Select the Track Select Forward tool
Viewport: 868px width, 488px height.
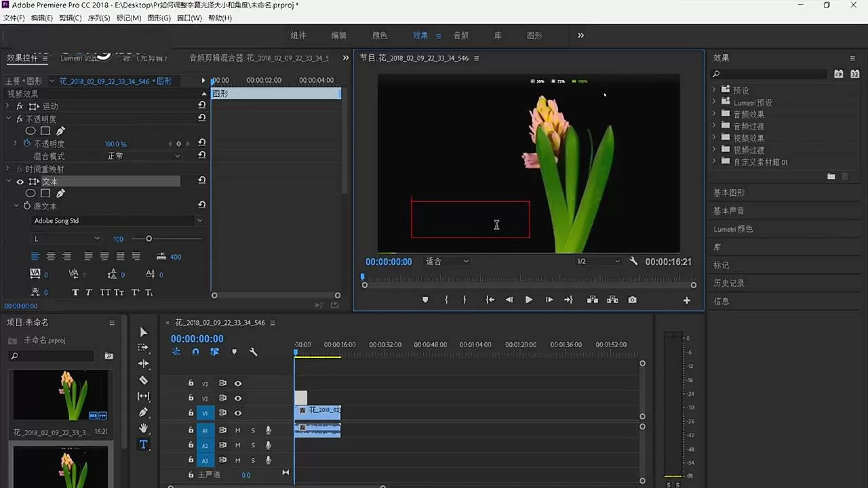[x=143, y=348]
